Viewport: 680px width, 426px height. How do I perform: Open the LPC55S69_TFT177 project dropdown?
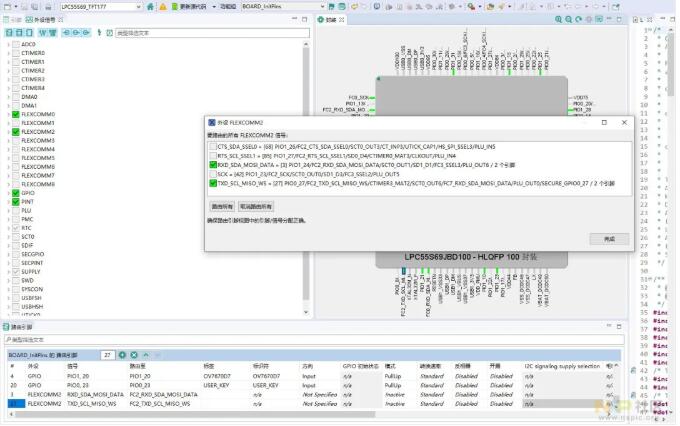click(x=138, y=6)
